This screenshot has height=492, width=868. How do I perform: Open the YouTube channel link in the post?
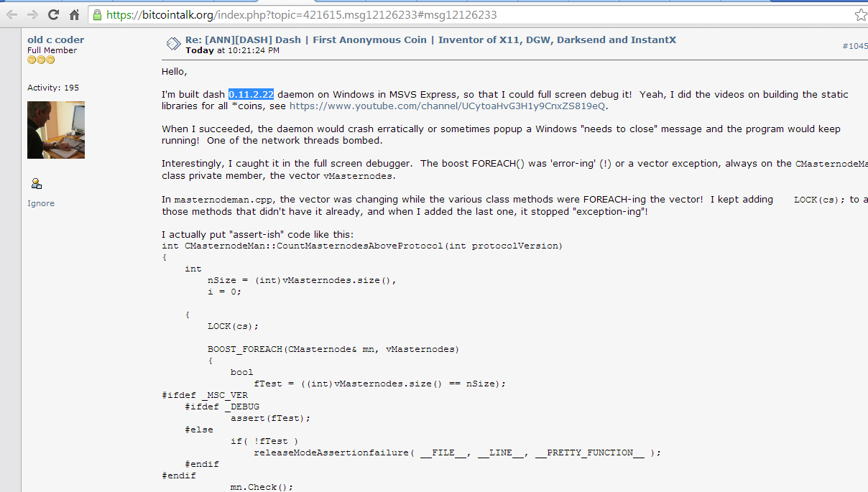point(448,106)
